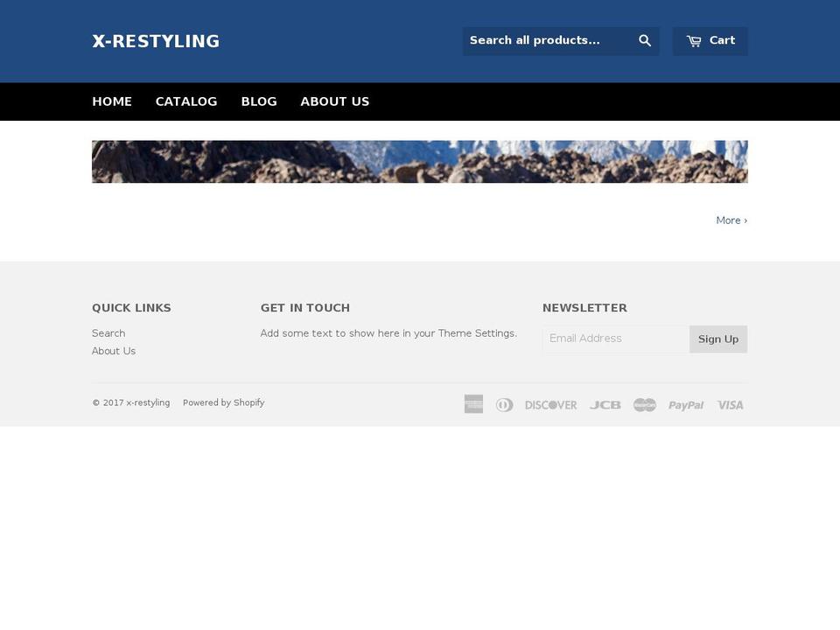Click the American Express payment icon
The width and height of the screenshot is (840, 630).
click(x=473, y=404)
